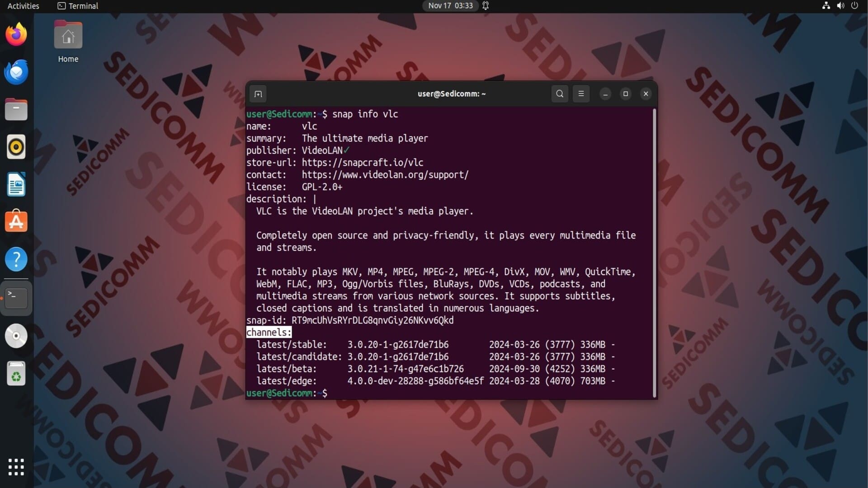
Task: Open Thunderbird mail from the dock
Action: [16, 72]
